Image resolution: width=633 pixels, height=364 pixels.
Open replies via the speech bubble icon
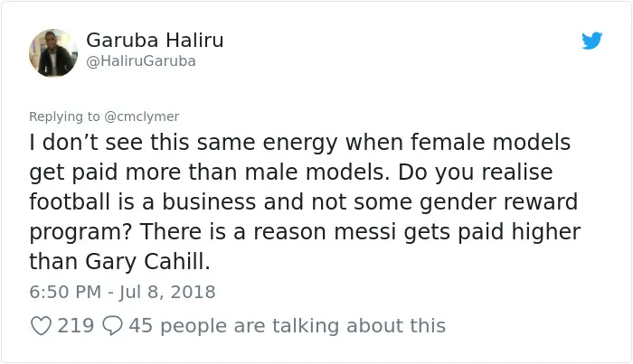(112, 326)
